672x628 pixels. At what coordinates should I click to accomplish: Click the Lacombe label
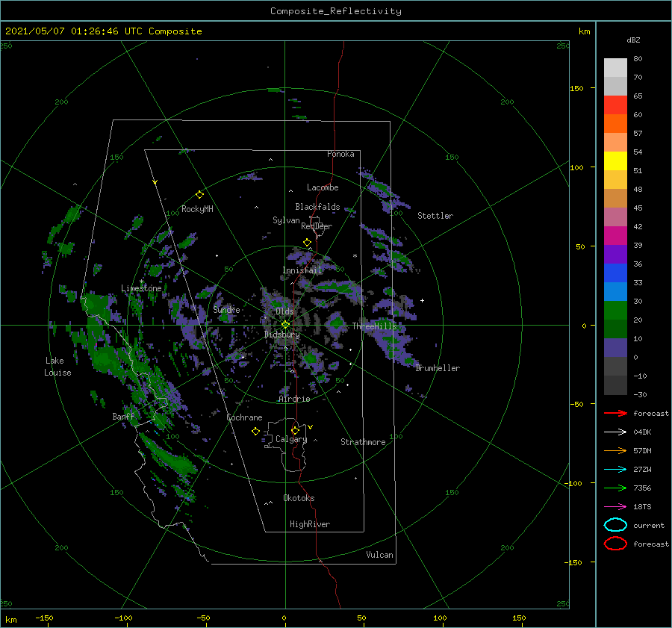pos(323,187)
